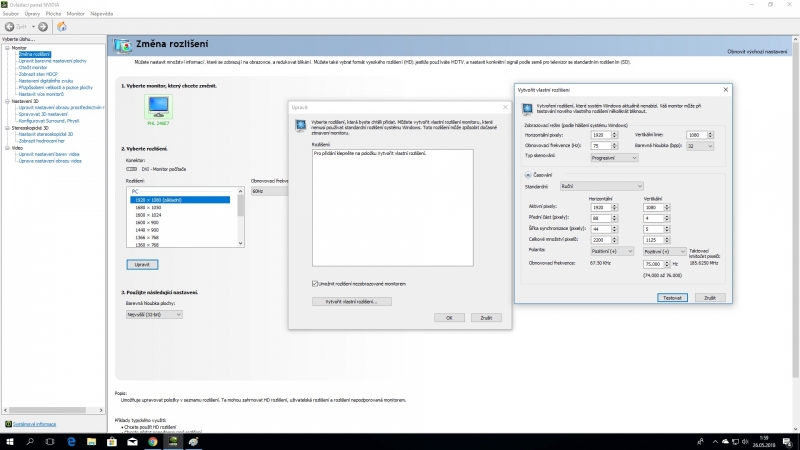Open the horizontal Polarita dropdown

[x=612, y=252]
